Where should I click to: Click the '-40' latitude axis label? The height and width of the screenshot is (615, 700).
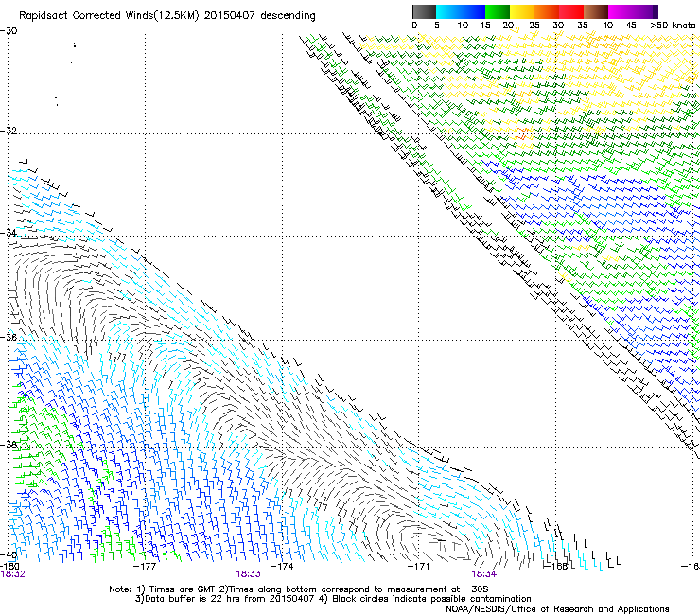pyautogui.click(x=9, y=555)
